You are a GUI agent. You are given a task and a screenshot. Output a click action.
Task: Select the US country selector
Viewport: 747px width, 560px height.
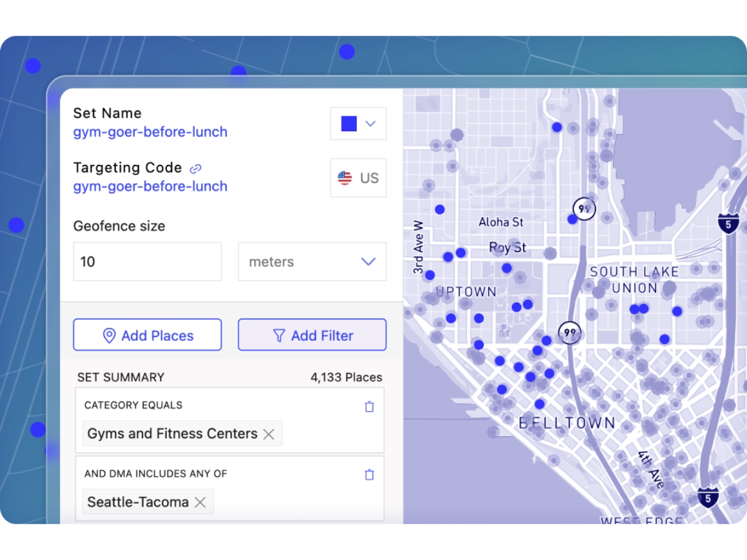(358, 178)
